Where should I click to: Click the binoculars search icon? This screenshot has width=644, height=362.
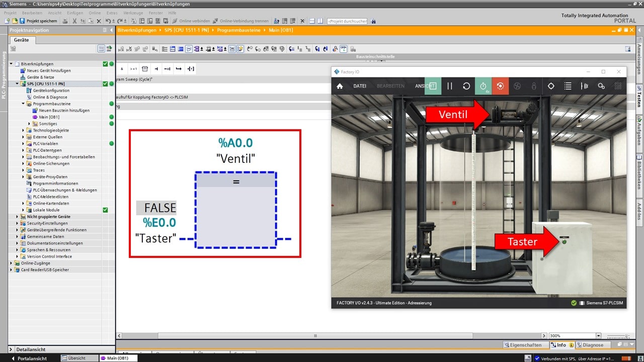[373, 21]
